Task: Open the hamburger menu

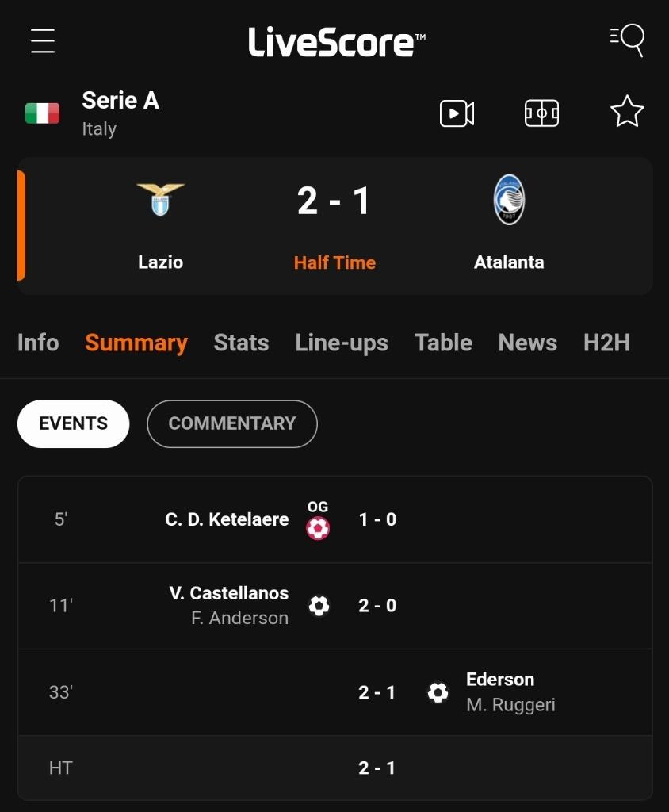Action: tap(43, 40)
